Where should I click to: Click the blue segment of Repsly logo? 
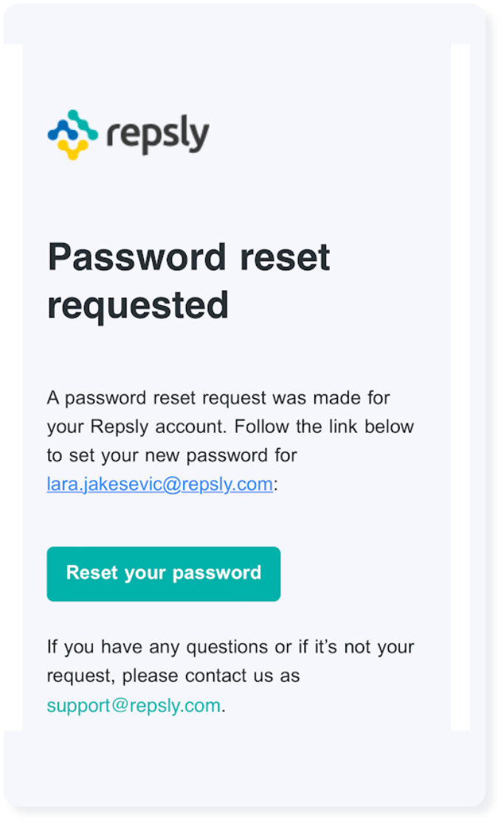pyautogui.click(x=62, y=130)
